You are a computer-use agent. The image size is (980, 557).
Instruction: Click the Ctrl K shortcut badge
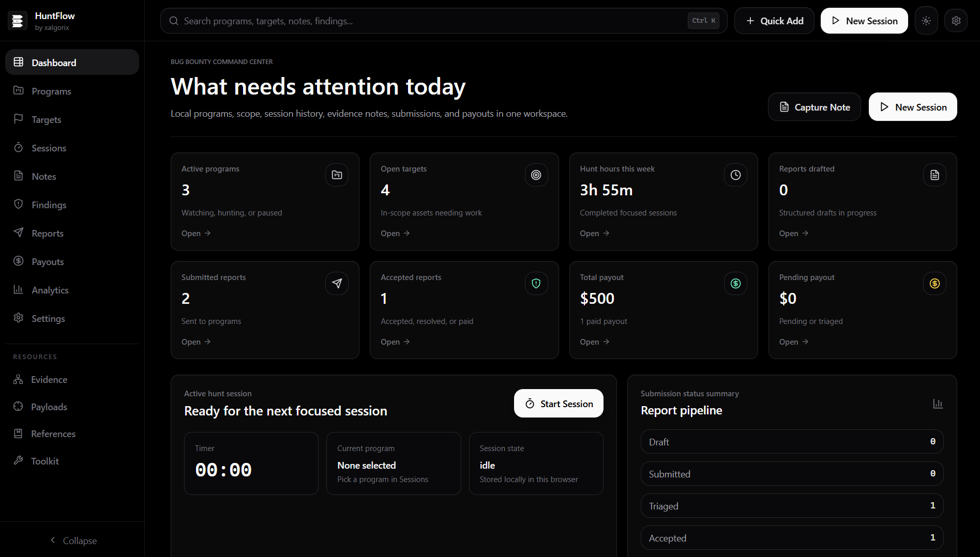click(x=703, y=21)
